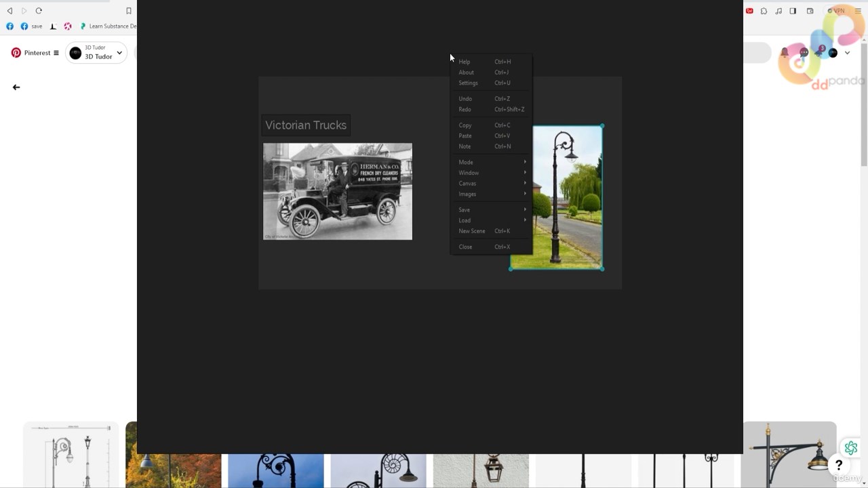Screen dimensions: 868x488
Task: Expand the Window submenu
Action: coord(492,173)
